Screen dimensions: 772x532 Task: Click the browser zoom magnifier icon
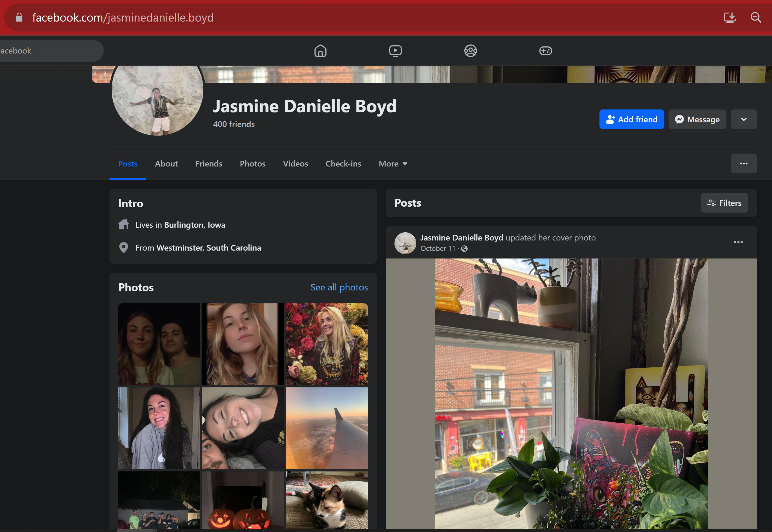(x=756, y=17)
